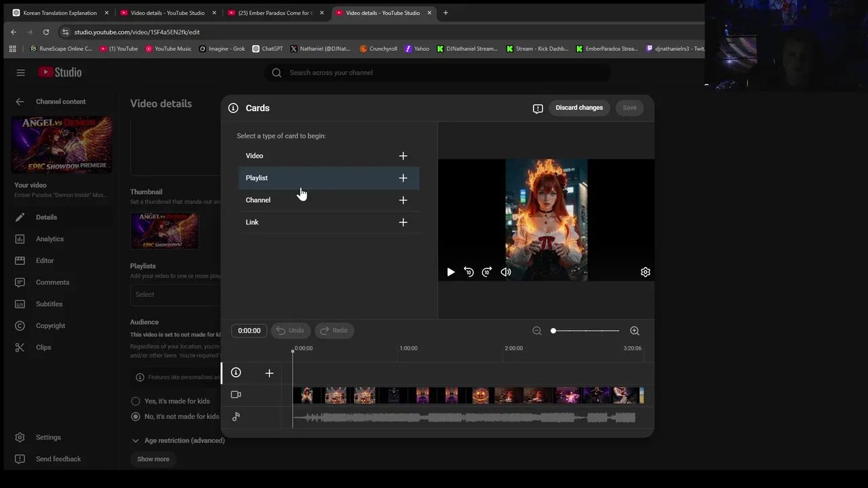Select the Channel card type row
This screenshot has width=868, height=488.
tap(329, 200)
